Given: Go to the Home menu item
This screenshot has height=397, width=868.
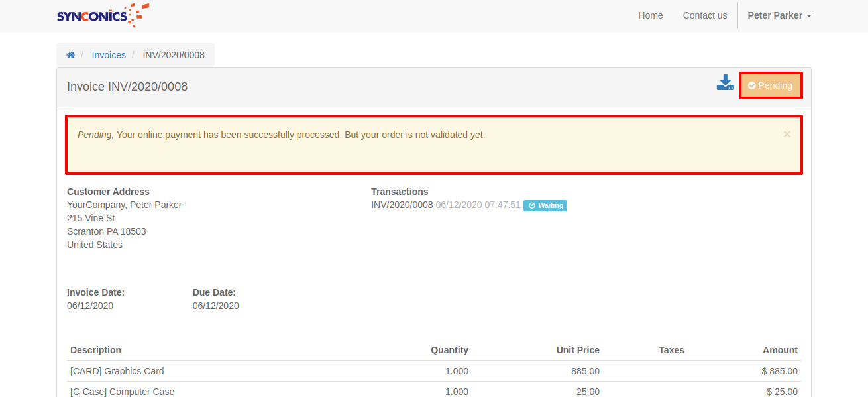Looking at the screenshot, I should coord(650,15).
